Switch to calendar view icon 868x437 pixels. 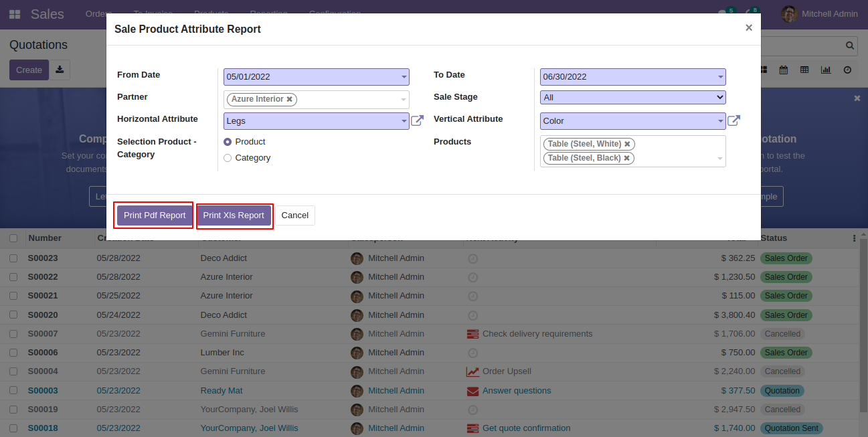[x=784, y=70]
